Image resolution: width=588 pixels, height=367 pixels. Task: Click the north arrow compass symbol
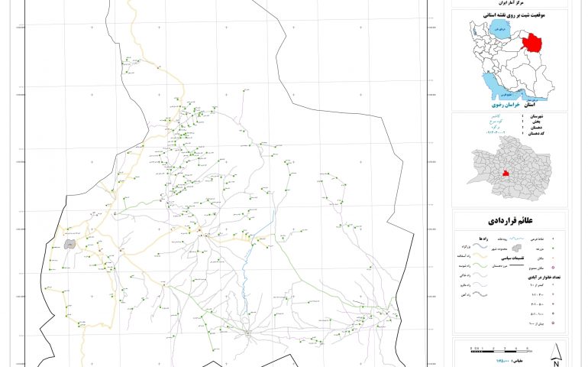click(x=557, y=355)
